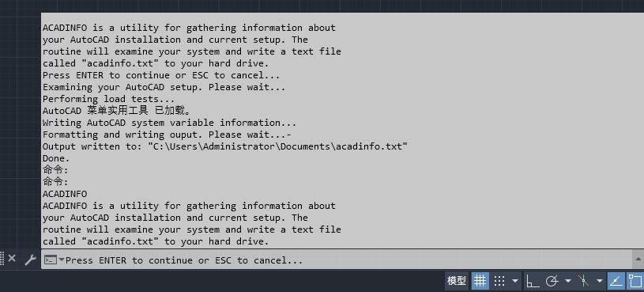
Task: Toggle object snap tracking icon
Action: (x=616, y=281)
